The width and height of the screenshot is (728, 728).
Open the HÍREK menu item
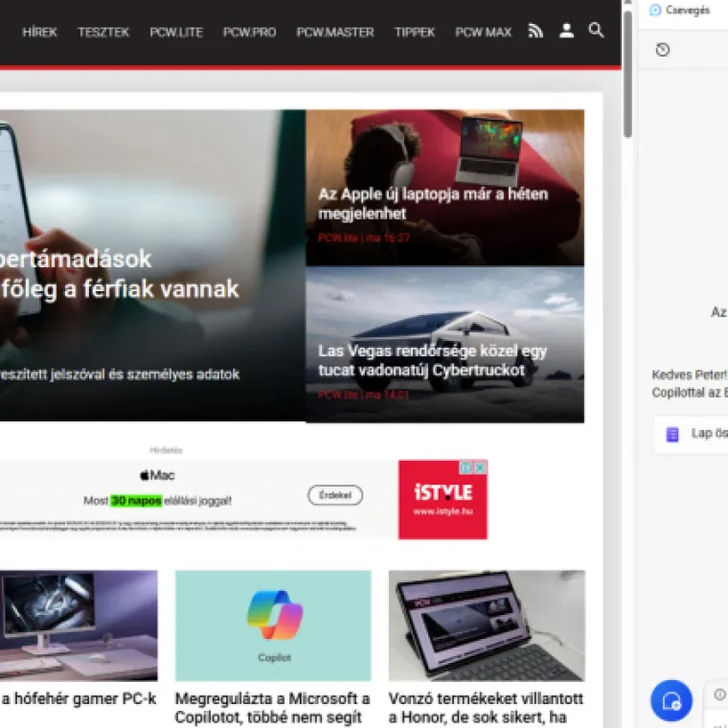point(39,32)
